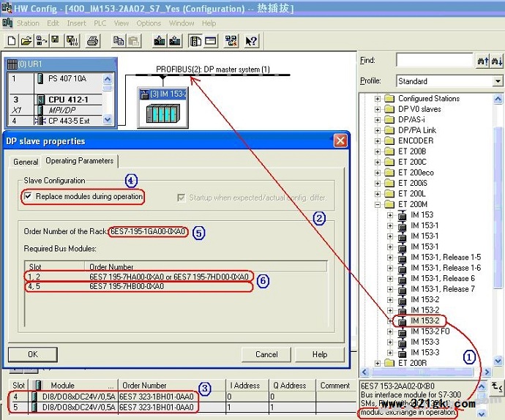Screen dimensions: 505x420
Task: Click the Open folder toolbar icon
Action: click(x=26, y=41)
